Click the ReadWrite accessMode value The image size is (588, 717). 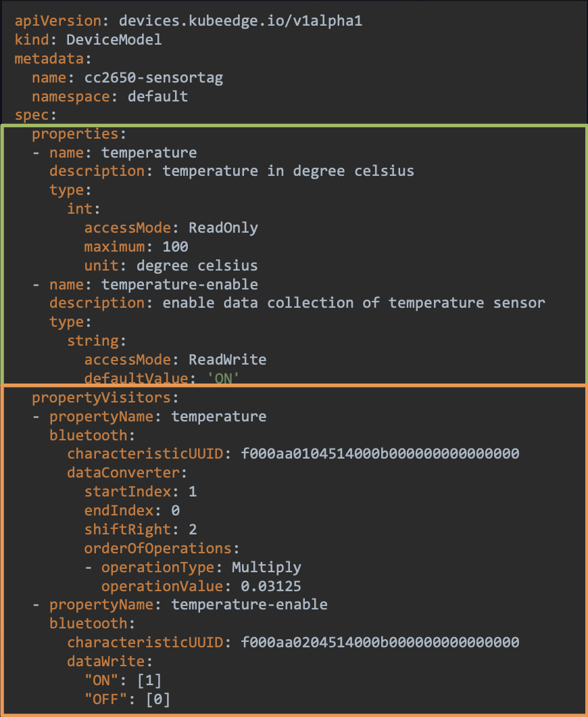[x=228, y=359]
